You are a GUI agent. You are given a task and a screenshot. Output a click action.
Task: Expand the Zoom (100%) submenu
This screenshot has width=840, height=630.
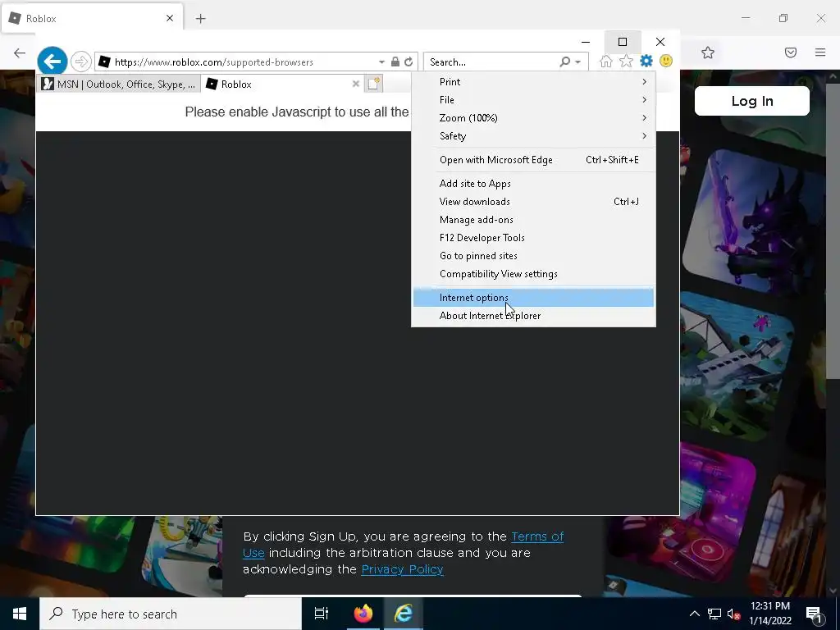click(533, 118)
